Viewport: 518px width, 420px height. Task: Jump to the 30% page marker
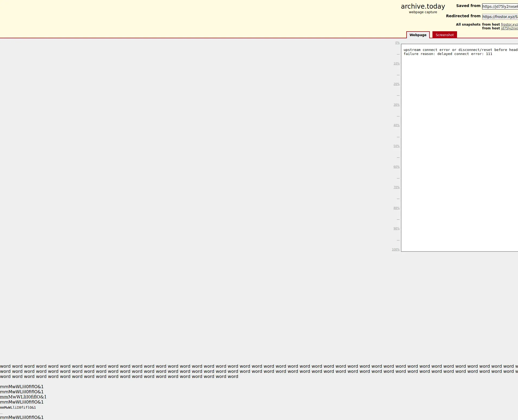396,105
